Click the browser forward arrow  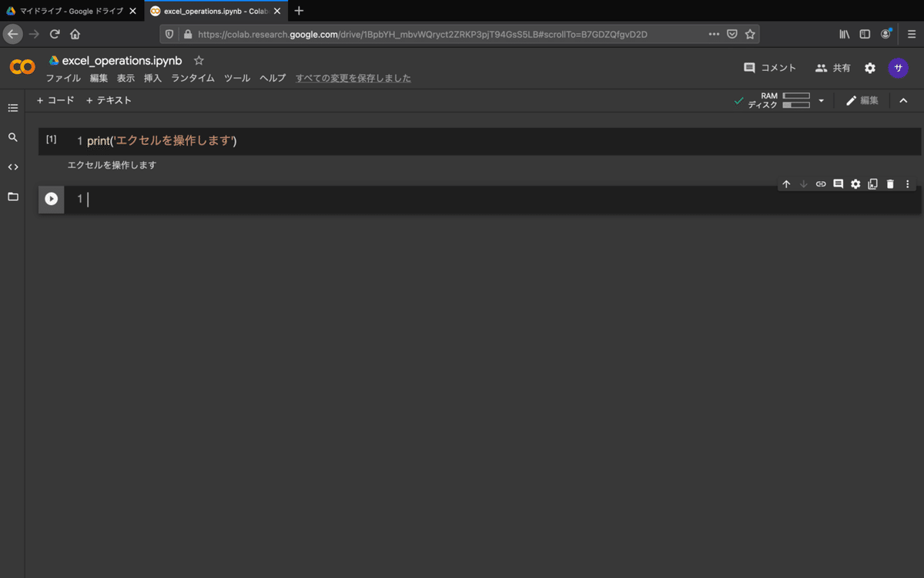34,34
